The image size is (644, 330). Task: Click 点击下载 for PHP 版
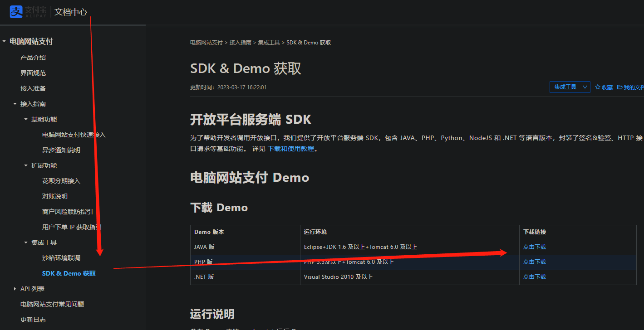point(535,262)
